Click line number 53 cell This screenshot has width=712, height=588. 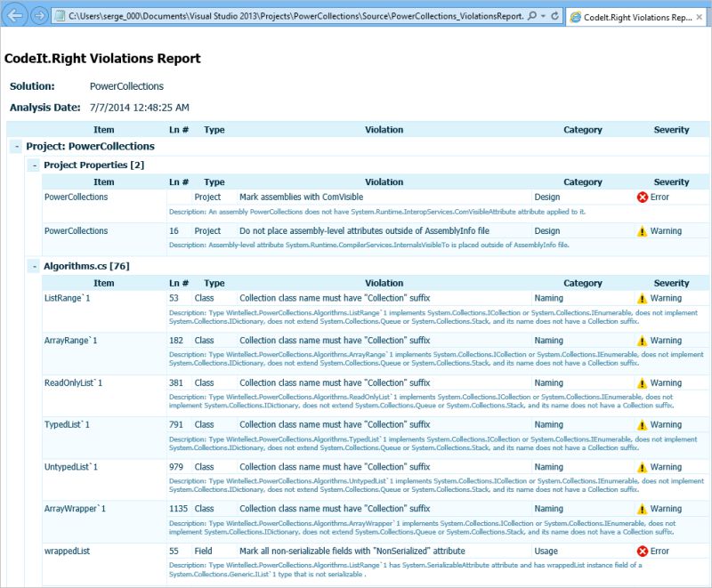(x=174, y=298)
